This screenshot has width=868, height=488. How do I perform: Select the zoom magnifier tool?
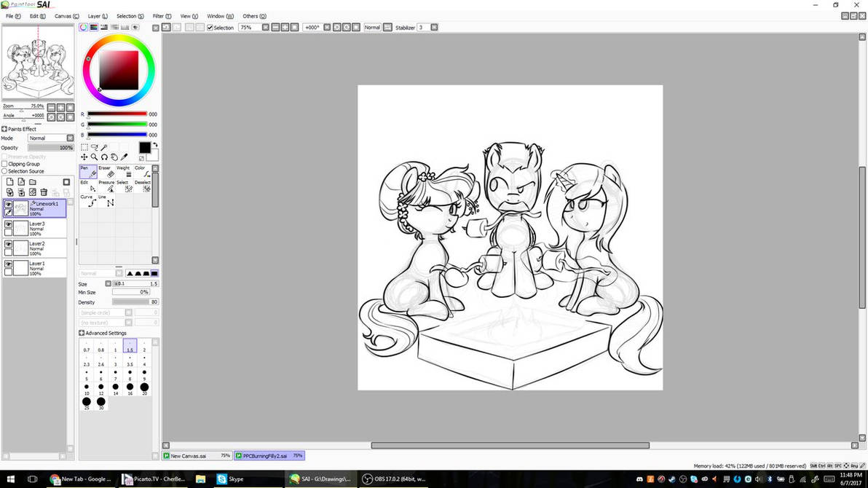point(94,157)
